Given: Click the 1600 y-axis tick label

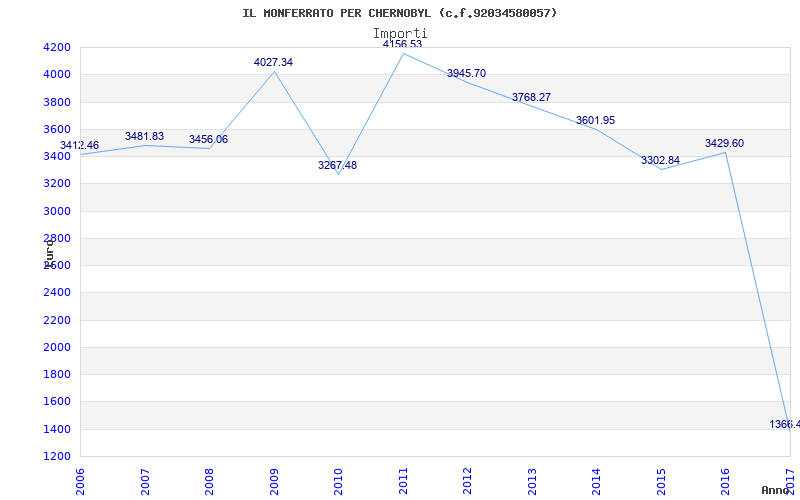Looking at the screenshot, I should click(x=57, y=402).
